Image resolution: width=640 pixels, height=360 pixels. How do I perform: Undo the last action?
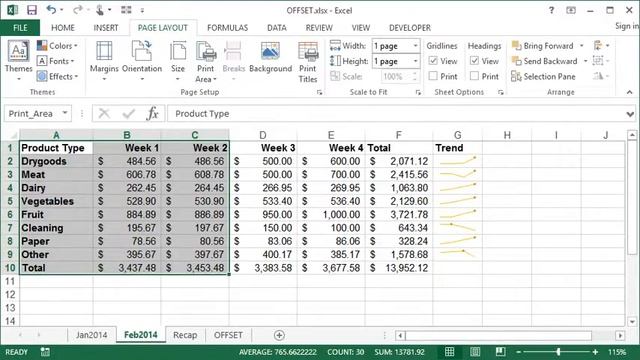click(x=51, y=10)
